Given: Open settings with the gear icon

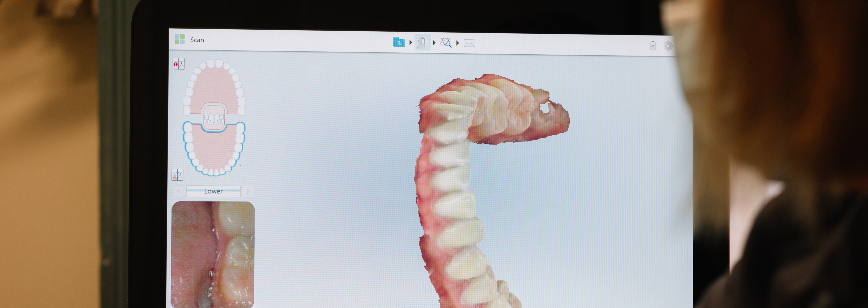Looking at the screenshot, I should (668, 46).
